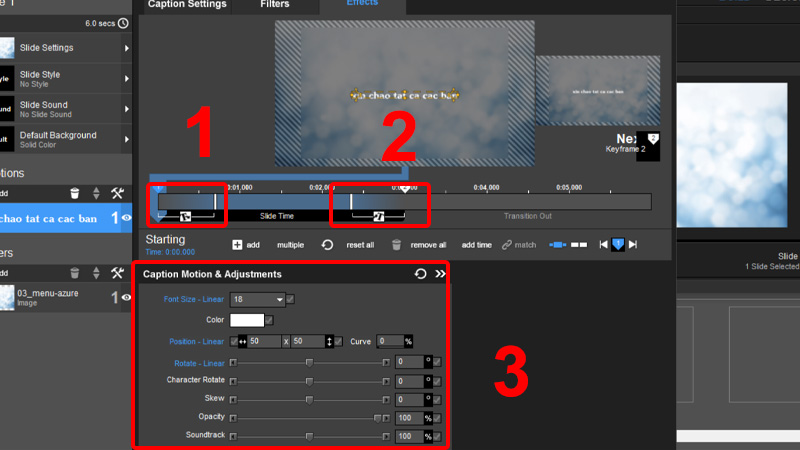Click the add time button
Image resolution: width=800 pixels, height=450 pixels.
[476, 244]
